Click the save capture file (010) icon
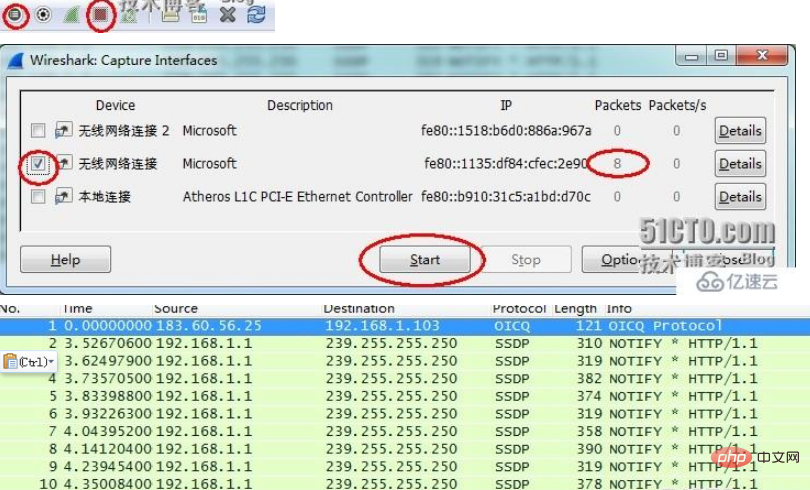This screenshot has height=490, width=810. tap(199, 15)
